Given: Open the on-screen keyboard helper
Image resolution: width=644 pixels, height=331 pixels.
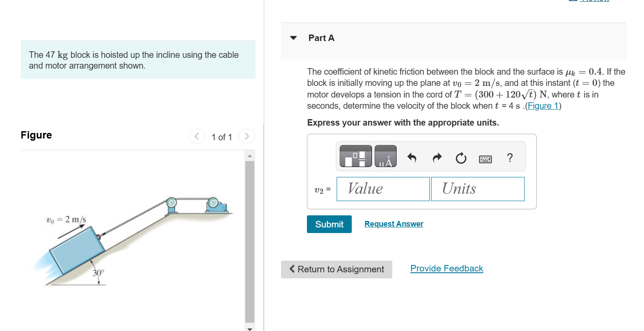Looking at the screenshot, I should (485, 158).
